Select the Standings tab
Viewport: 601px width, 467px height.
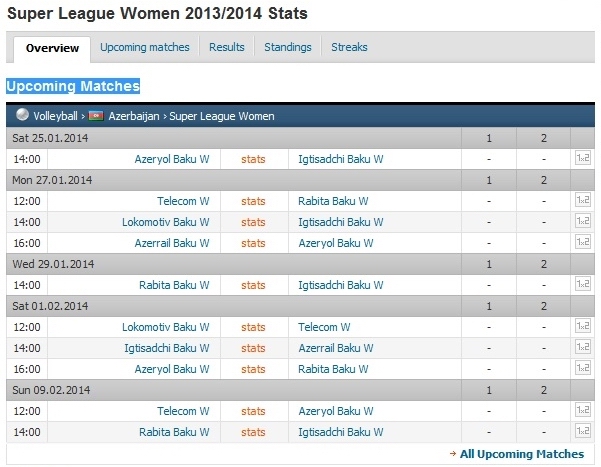288,47
